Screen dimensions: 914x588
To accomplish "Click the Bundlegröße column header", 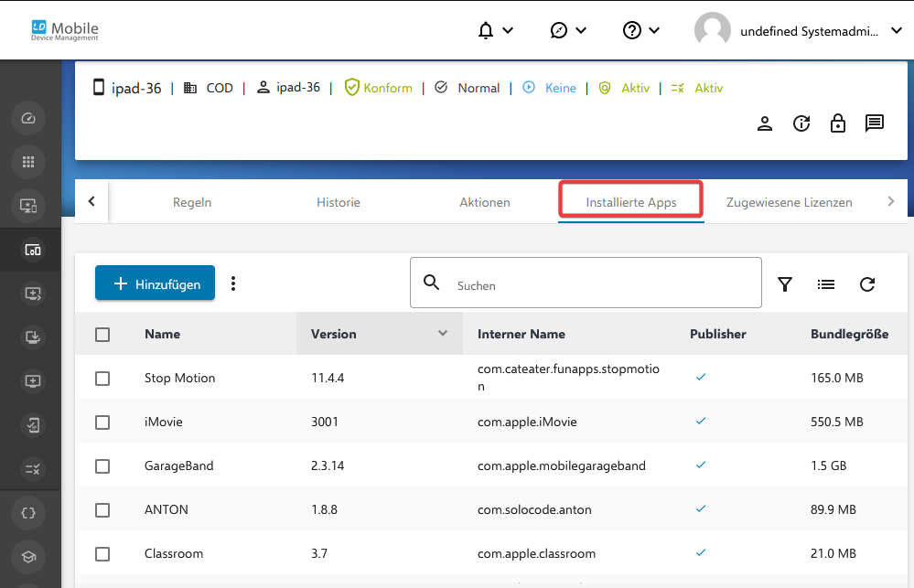I will point(850,334).
